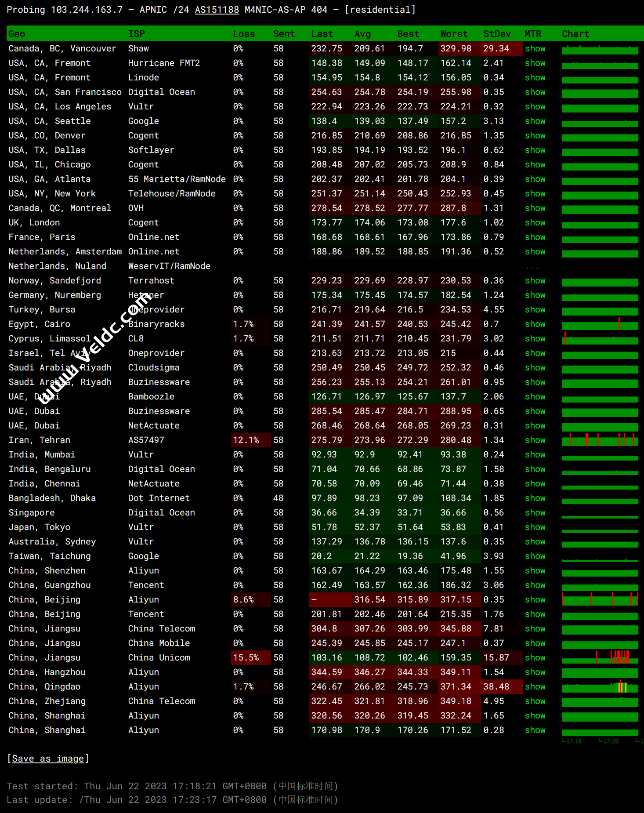
Task: Open MTR for Shenzhen Aliyun row
Action: [x=535, y=570]
